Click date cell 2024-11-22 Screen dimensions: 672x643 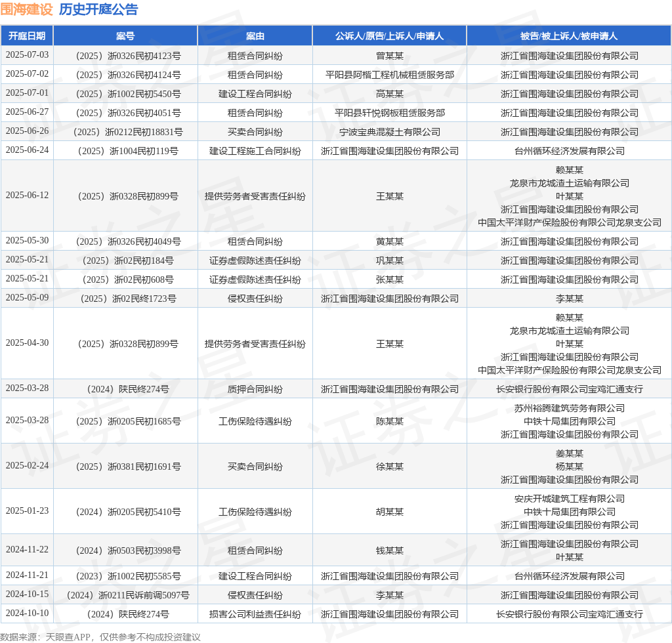click(27, 549)
